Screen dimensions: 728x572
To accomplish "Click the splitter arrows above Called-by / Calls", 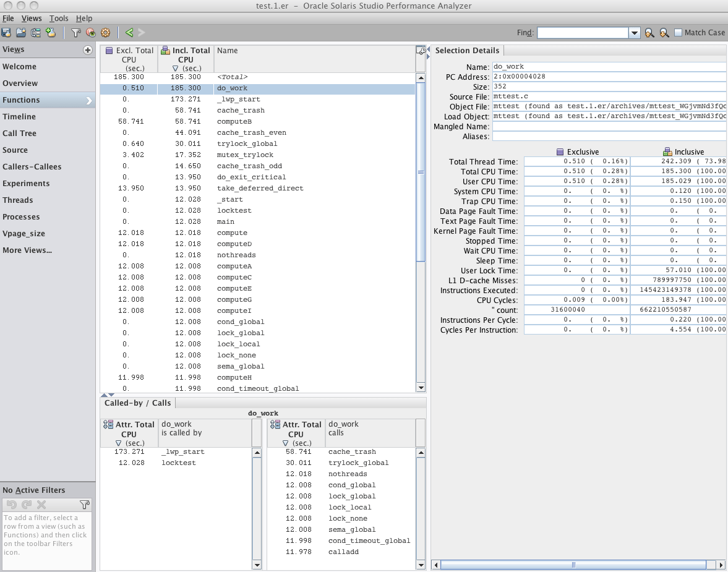I will pyautogui.click(x=107, y=395).
